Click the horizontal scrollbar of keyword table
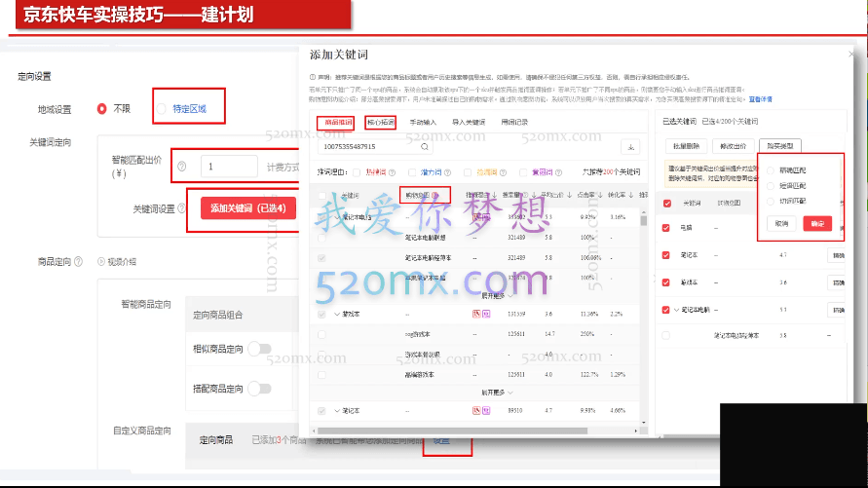This screenshot has height=488, width=868. (452, 431)
